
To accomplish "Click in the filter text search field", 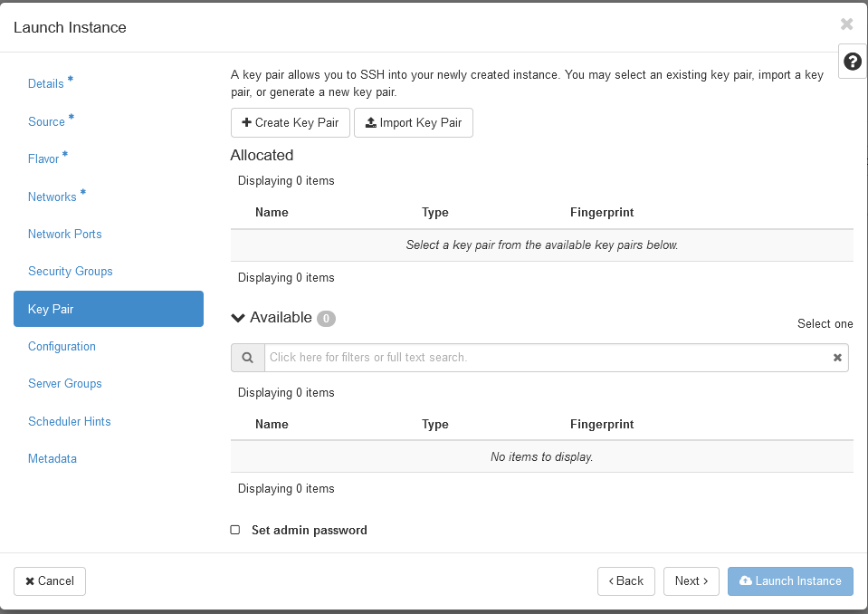I will pyautogui.click(x=543, y=358).
